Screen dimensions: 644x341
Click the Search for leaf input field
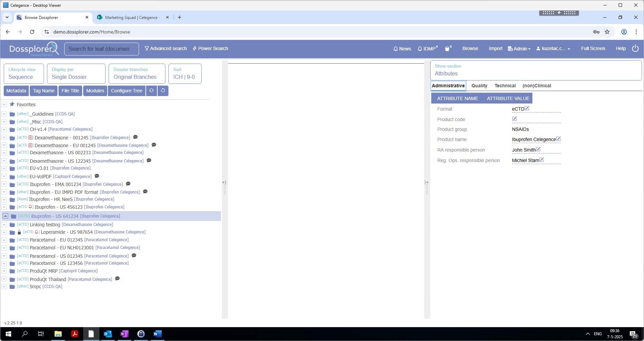point(101,49)
